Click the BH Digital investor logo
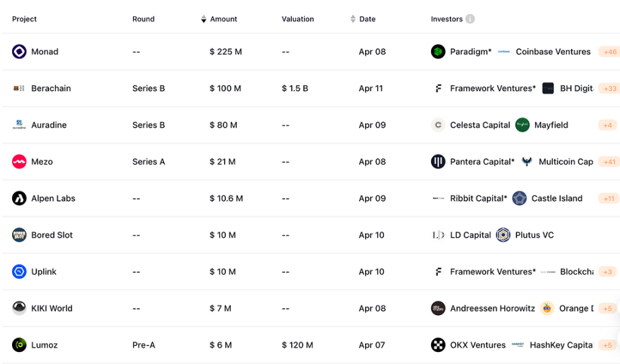Screen dimensions: 620x364 (548, 89)
